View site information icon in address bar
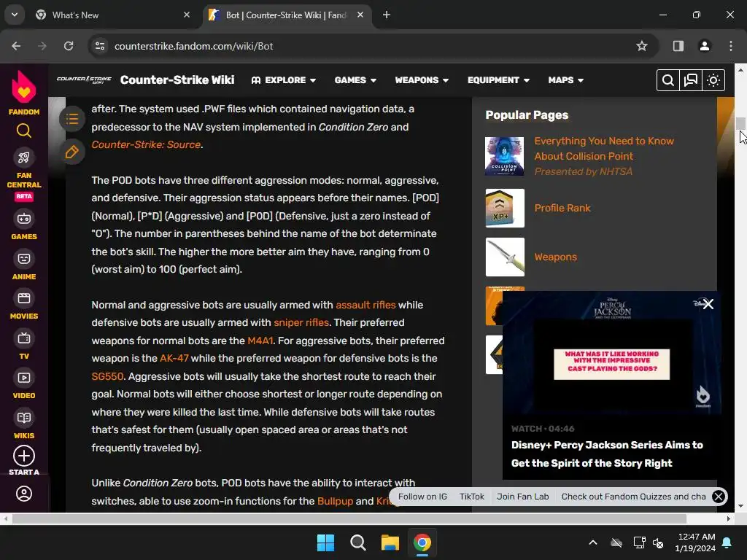This screenshot has width=747, height=560. [100, 46]
